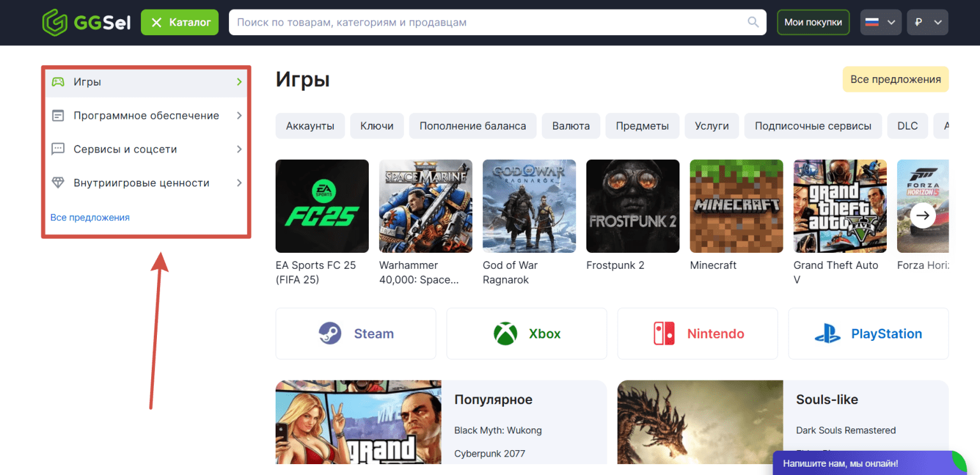Click the gamepad icon beside Игры

[58, 82]
